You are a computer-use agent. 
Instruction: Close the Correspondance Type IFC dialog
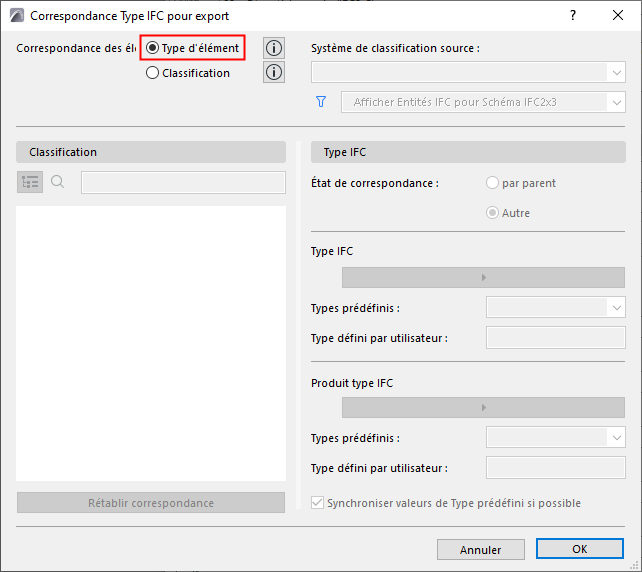(x=618, y=16)
